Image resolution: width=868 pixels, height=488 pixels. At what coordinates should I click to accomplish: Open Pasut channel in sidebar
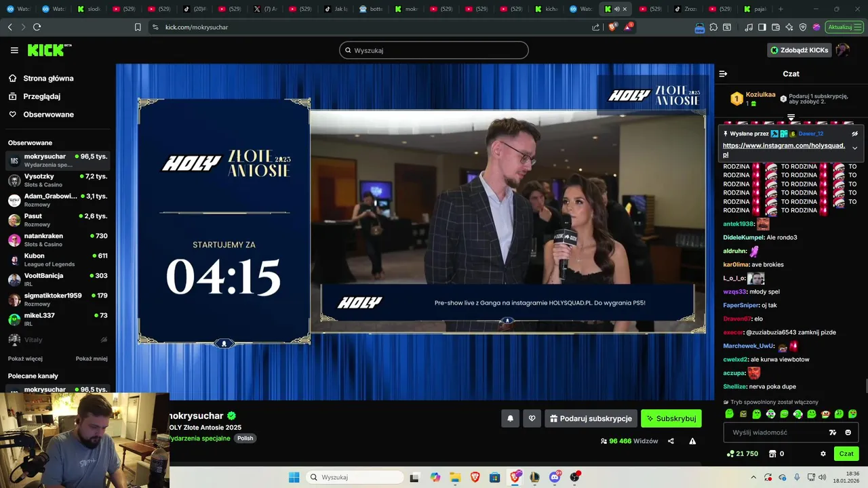(x=58, y=220)
